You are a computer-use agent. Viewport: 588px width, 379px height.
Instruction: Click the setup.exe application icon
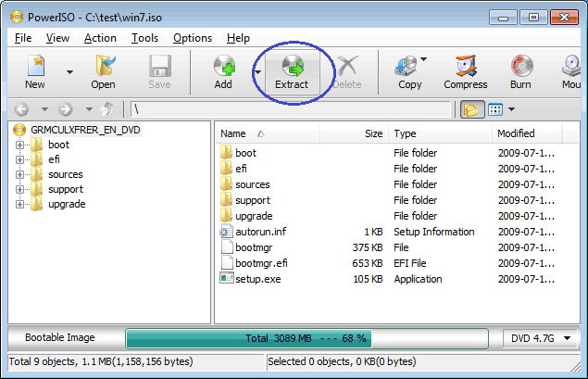tap(227, 278)
